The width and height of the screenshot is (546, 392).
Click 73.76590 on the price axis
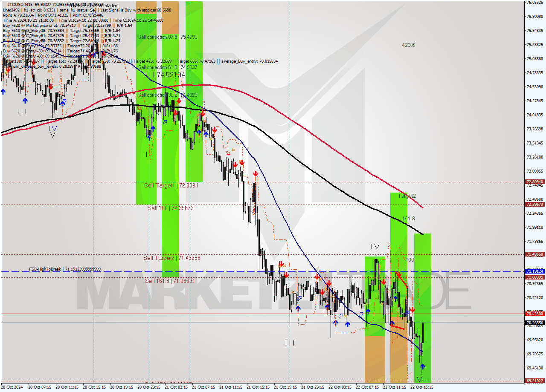tap(534, 129)
